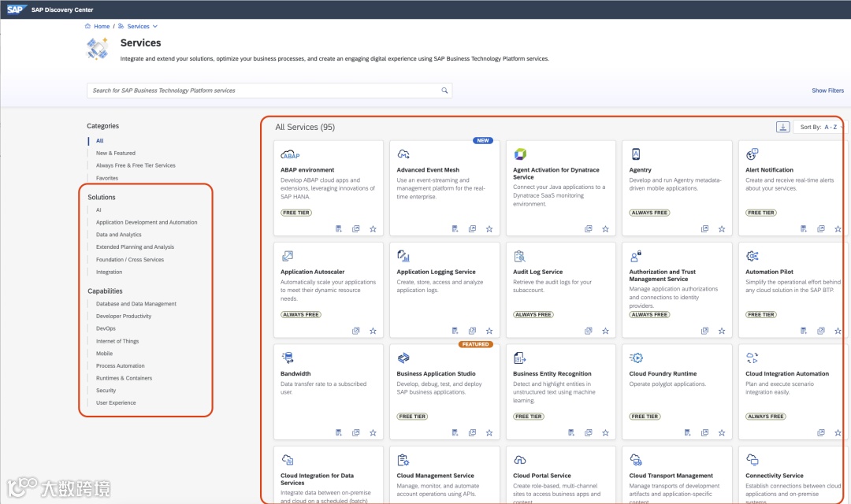Click the Dynatrace service logo icon

520,154
